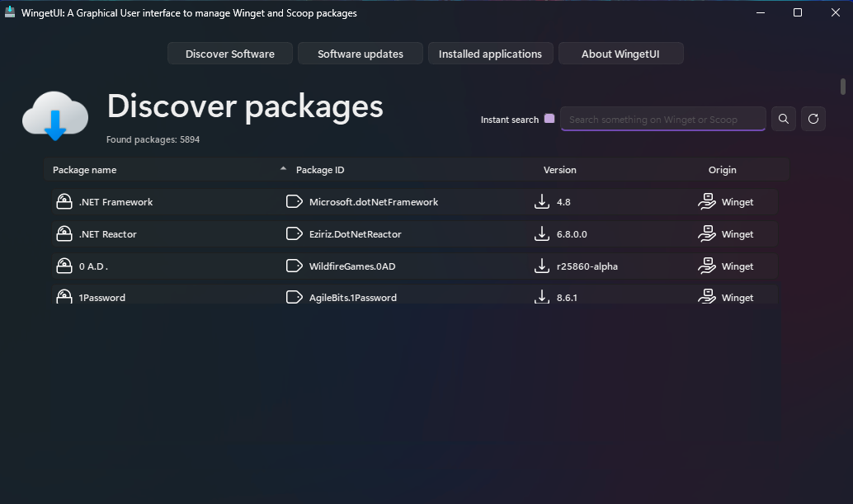Click the WildfireGames.0AD package ID
This screenshot has width=853, height=504.
(352, 266)
